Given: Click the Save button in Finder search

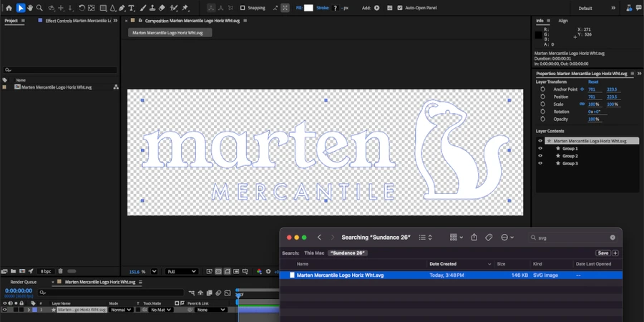Looking at the screenshot, I should [602, 253].
